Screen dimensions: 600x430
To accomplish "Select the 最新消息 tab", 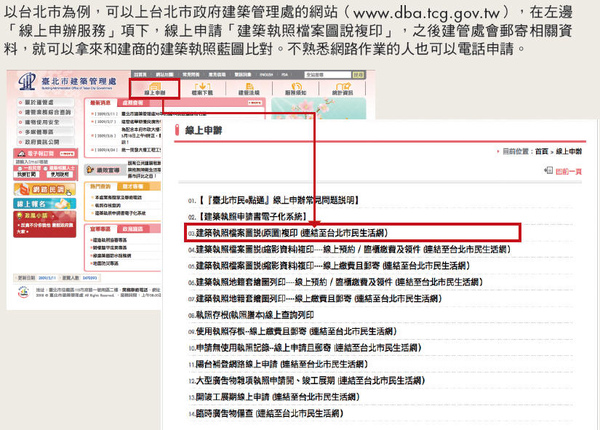I will tap(100, 103).
